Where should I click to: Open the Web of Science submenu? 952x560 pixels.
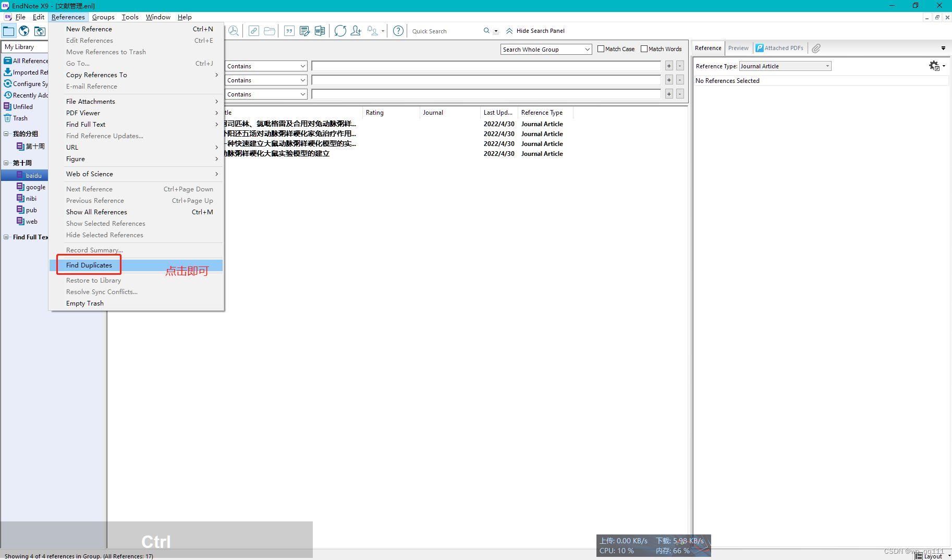136,174
